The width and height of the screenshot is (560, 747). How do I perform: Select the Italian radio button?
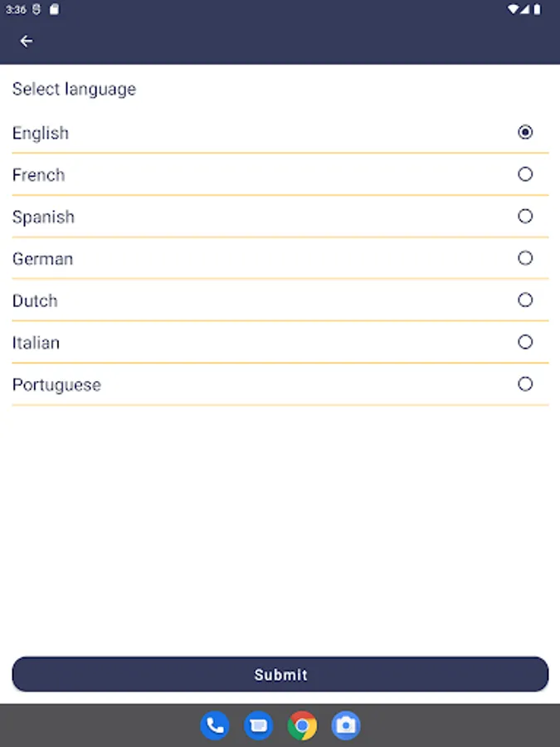coord(525,342)
